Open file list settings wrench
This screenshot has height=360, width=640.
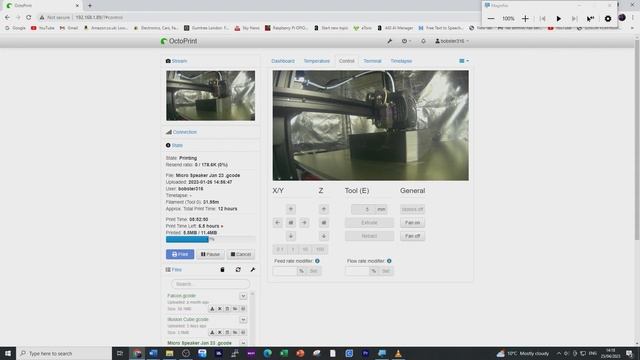point(253,270)
